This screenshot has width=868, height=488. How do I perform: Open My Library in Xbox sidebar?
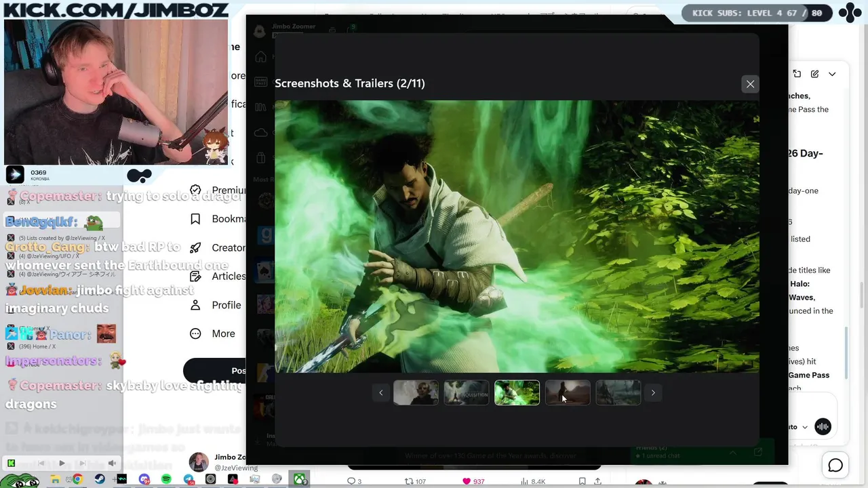click(260, 107)
